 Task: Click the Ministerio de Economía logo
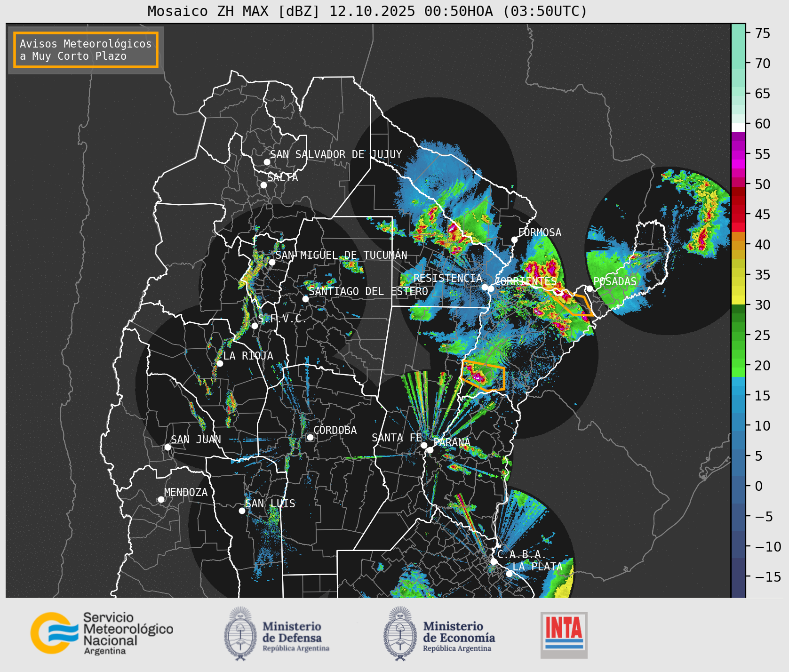(x=439, y=633)
